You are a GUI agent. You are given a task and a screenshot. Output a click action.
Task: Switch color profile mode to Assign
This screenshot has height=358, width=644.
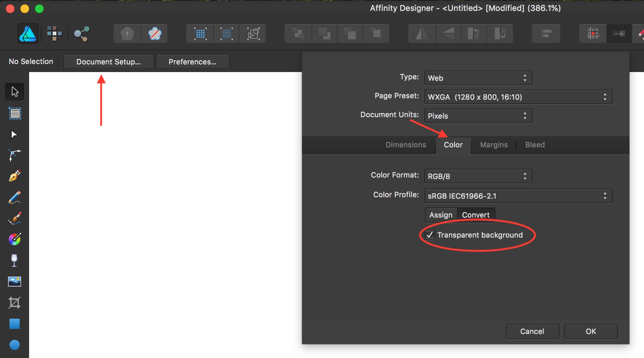(x=441, y=215)
